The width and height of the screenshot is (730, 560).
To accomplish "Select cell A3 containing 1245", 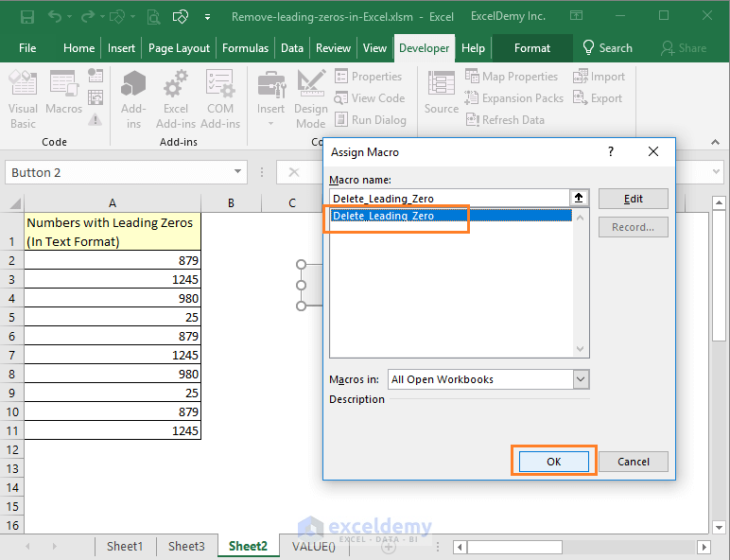I will [x=113, y=279].
